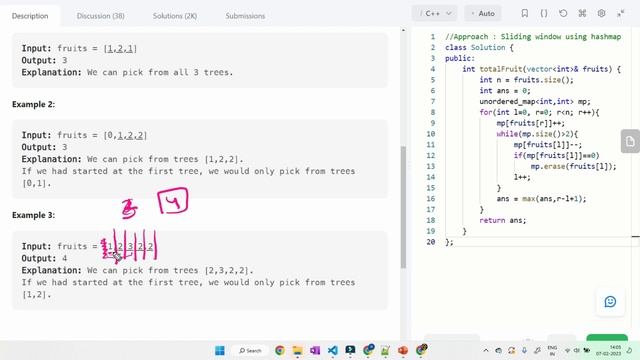The width and height of the screenshot is (640, 360).
Task: Open the keyboard shortcuts command icon
Action: (x=582, y=13)
